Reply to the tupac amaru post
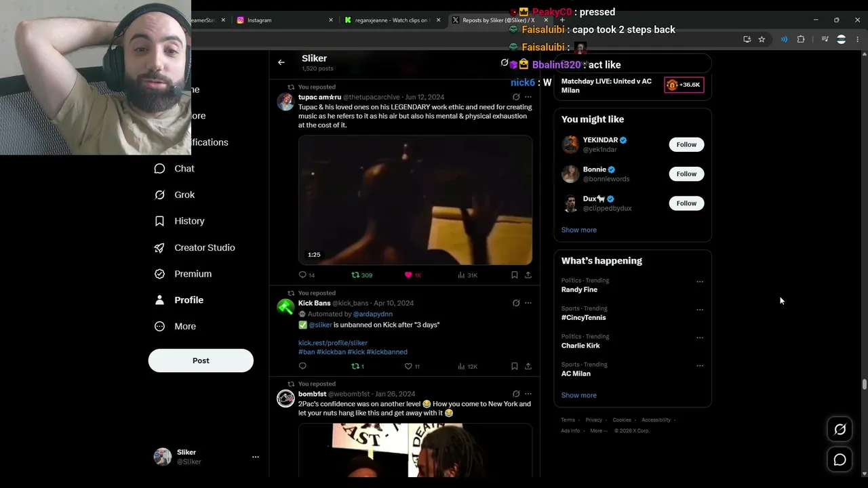Viewport: 868px width, 488px height. tap(302, 274)
